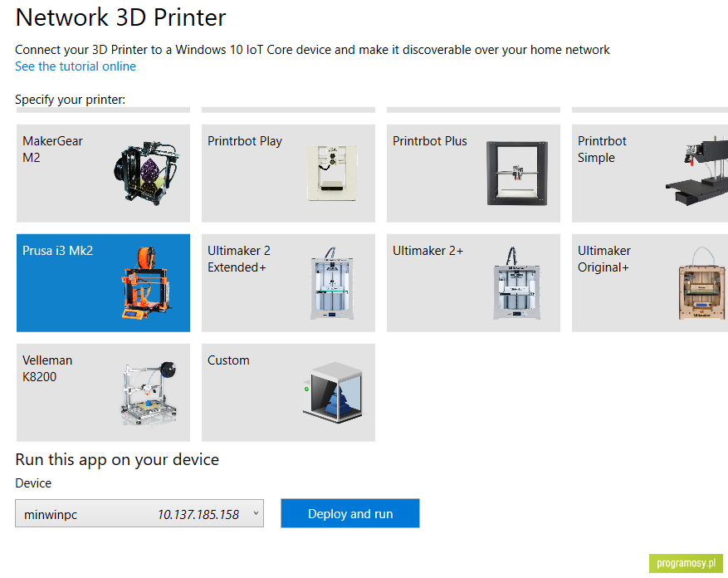The width and height of the screenshot is (728, 578).
Task: Click the orange Prusa i3 Mk2 printer image
Action: coord(147,282)
